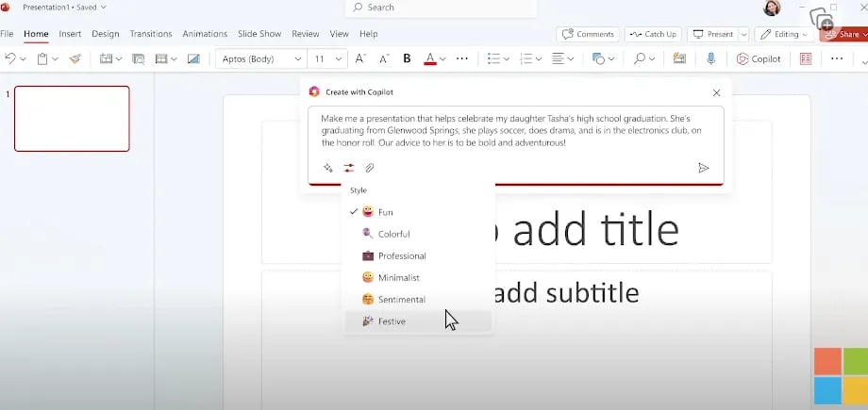
Task: Open the font color dropdown arrow
Action: (x=442, y=59)
